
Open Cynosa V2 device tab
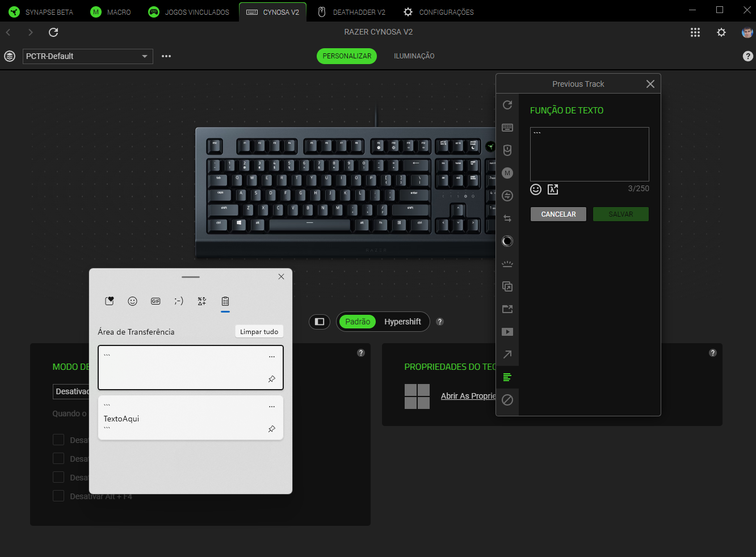pos(273,12)
